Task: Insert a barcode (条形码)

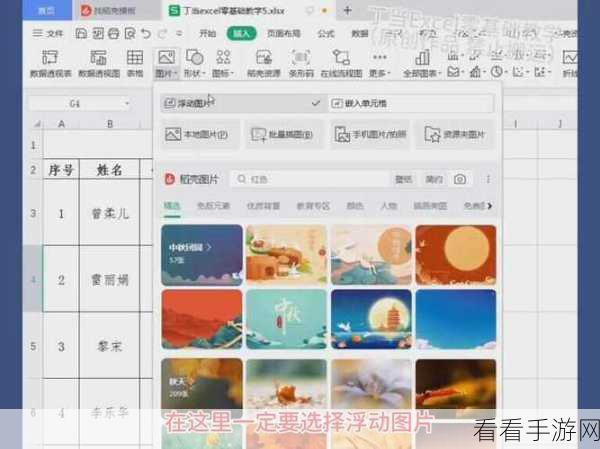Action: (301, 64)
